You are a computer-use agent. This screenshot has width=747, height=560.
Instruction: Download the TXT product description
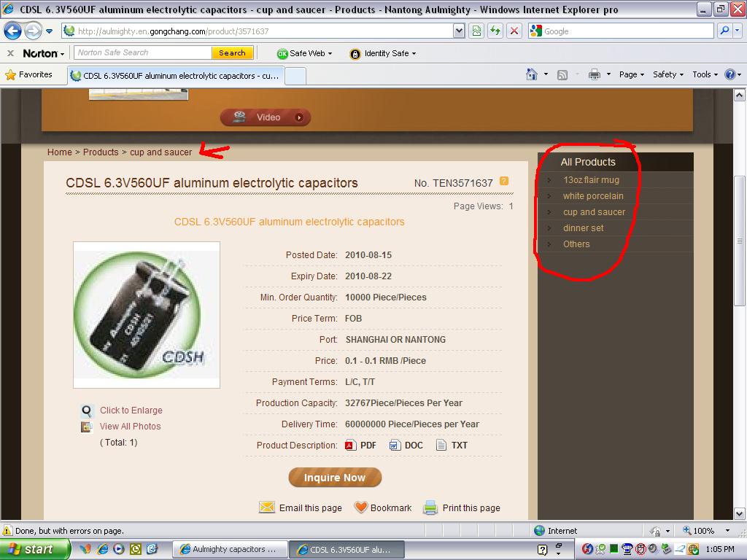(x=452, y=446)
